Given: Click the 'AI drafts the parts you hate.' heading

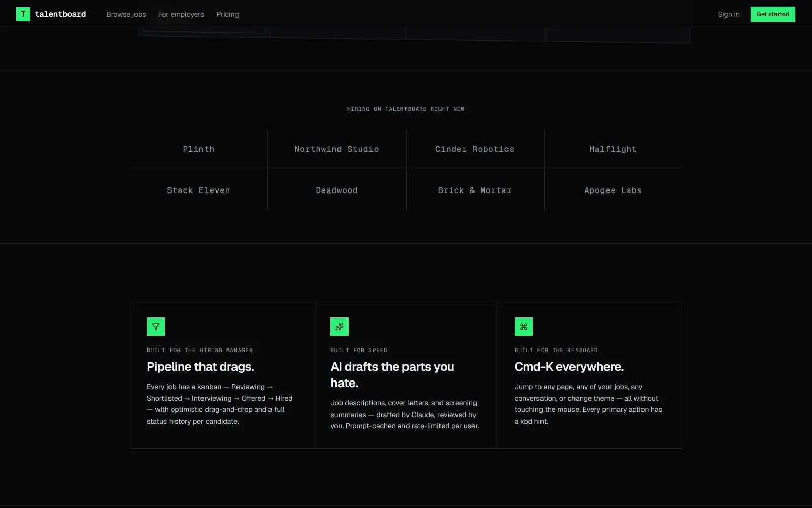Looking at the screenshot, I should [392, 375].
